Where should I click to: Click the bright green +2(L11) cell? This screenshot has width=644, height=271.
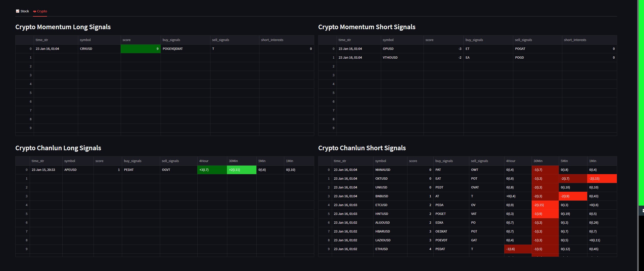(241, 170)
